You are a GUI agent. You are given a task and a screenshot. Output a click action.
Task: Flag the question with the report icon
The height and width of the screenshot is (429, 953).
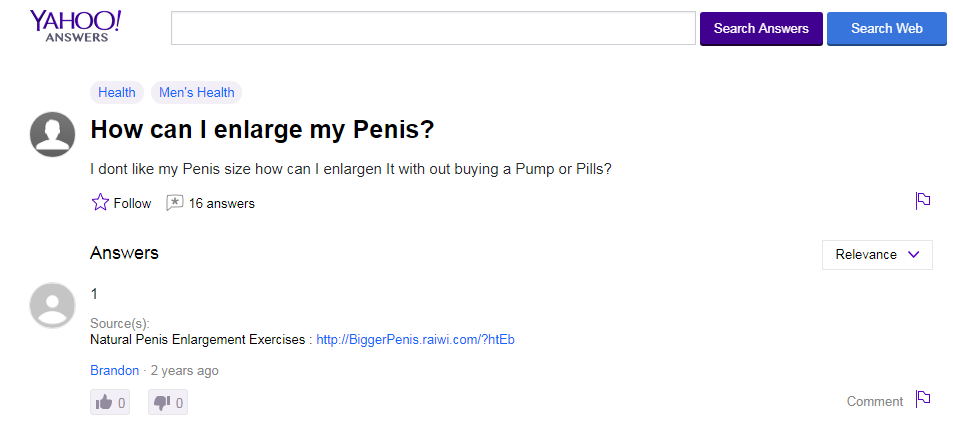click(x=923, y=201)
